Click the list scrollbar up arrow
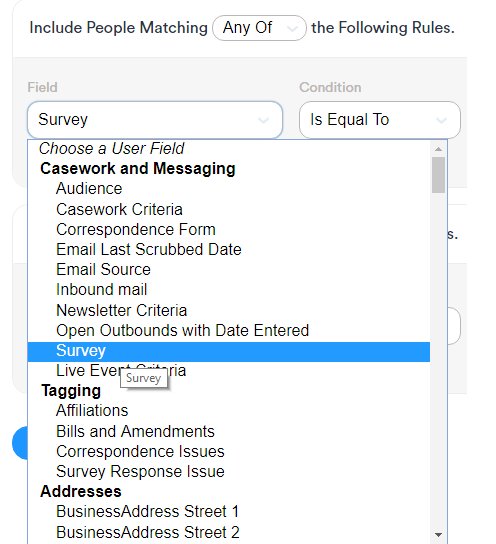The width and height of the screenshot is (496, 544). (x=438, y=149)
